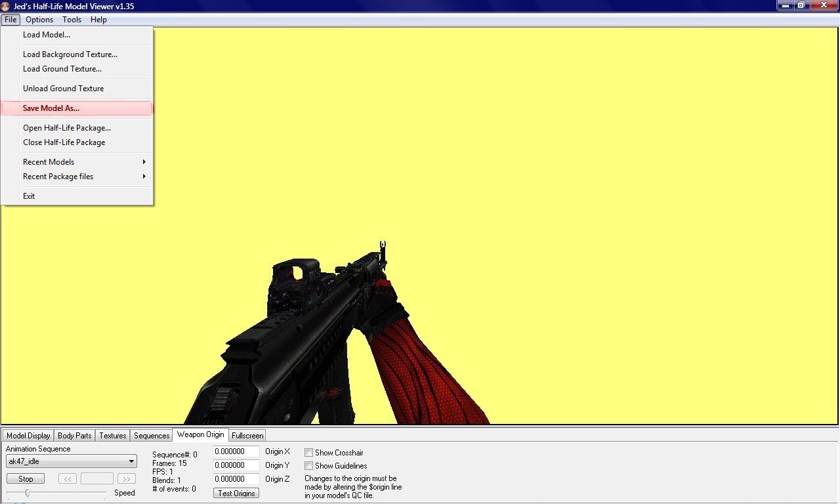Switch to the Textures tab
Viewport: 840px width, 504px height.
[113, 436]
